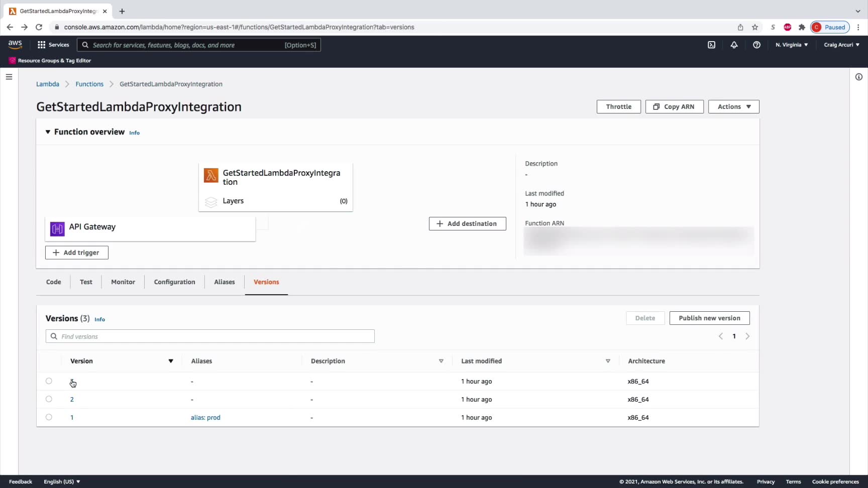Collapse the Function overview section

(48, 132)
